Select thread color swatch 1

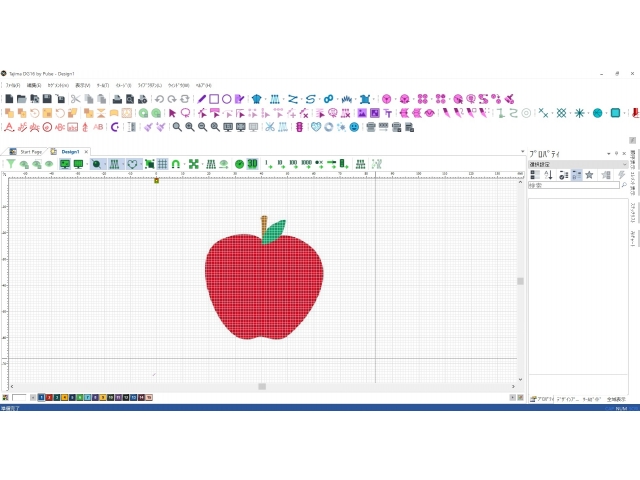pyautogui.click(x=41, y=398)
